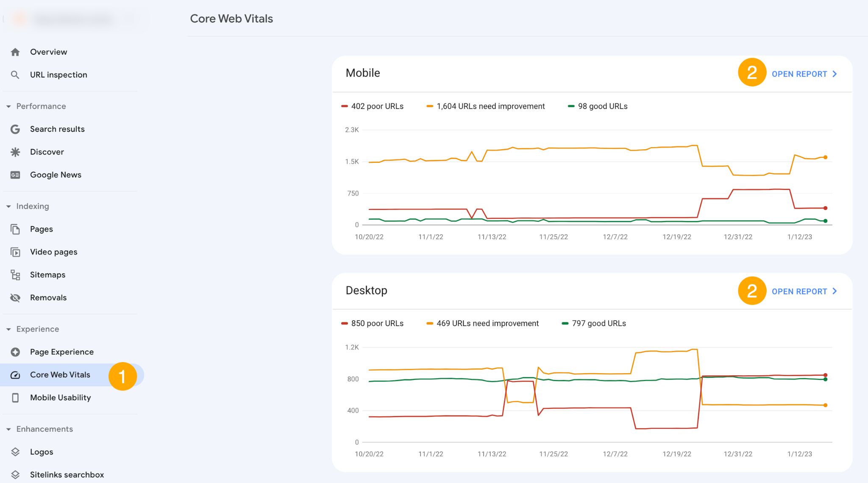Click the Core Web Vitals sidebar icon
Image resolution: width=868 pixels, height=483 pixels.
[16, 374]
